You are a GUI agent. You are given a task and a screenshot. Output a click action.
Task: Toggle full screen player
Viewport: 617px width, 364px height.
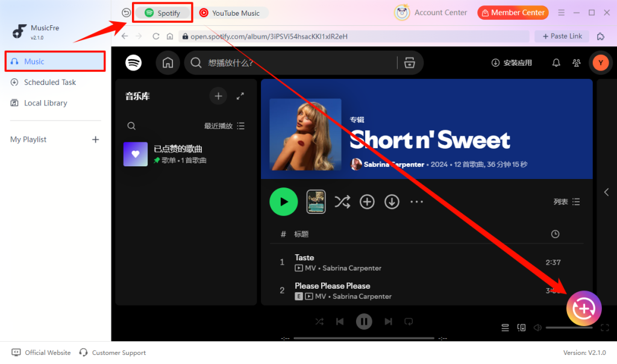(x=605, y=328)
